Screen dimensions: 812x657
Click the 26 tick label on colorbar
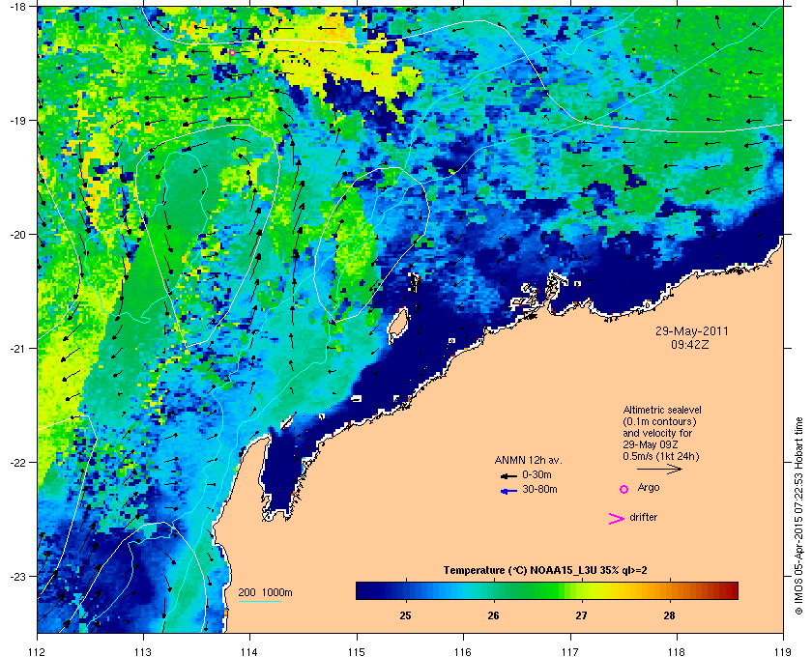tap(494, 615)
